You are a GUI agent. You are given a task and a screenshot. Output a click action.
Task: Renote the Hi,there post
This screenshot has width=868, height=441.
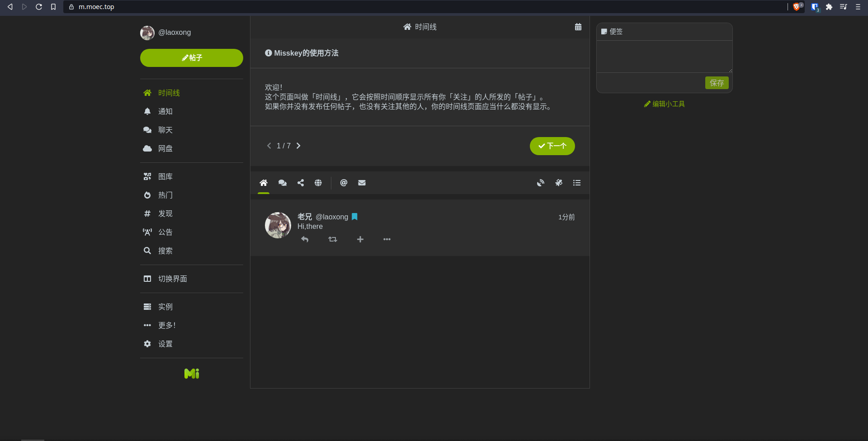[x=333, y=239]
